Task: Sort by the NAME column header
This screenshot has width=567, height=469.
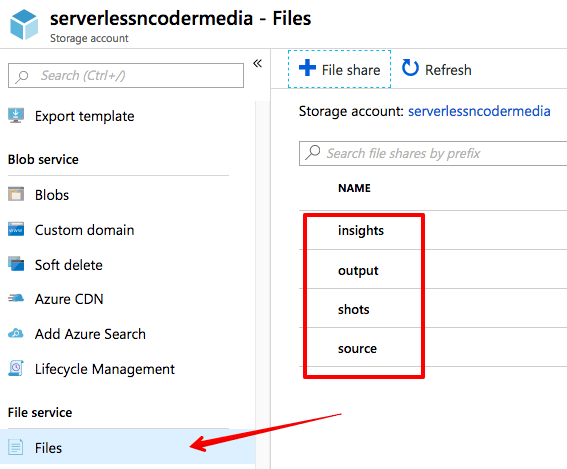Action: (x=354, y=188)
